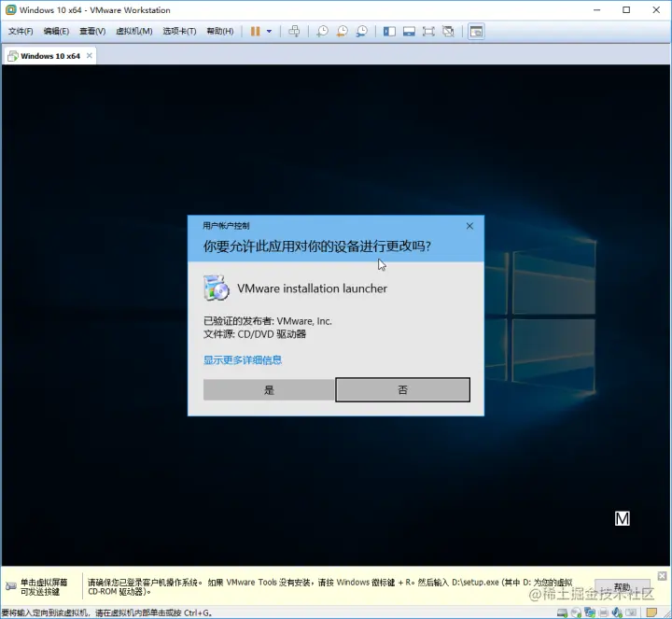Screen dimensions: 672x619
Task: Click the '已验证的发布者: VMware, Inc.' line
Action: 268,321
